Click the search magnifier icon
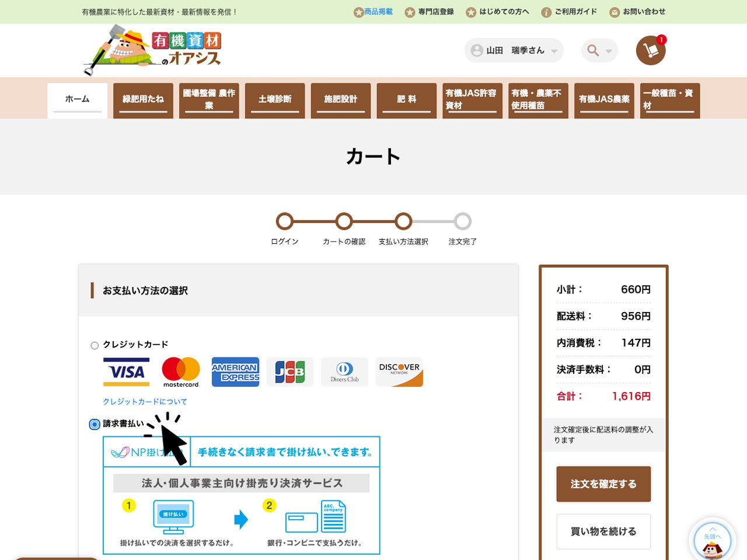The width and height of the screenshot is (747, 560). tap(593, 50)
